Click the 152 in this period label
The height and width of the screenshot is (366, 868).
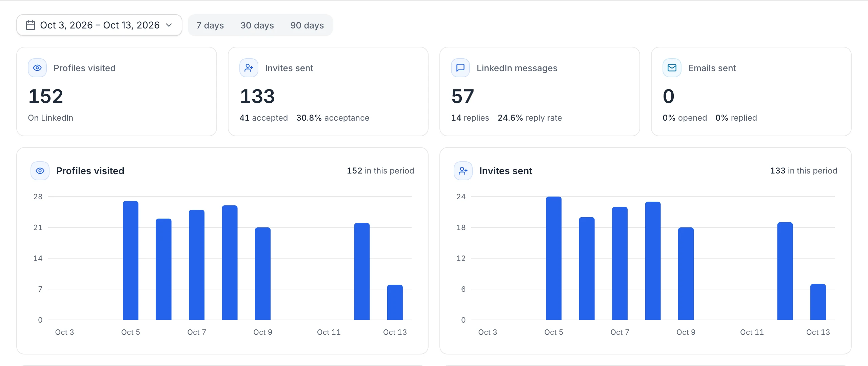coord(380,171)
